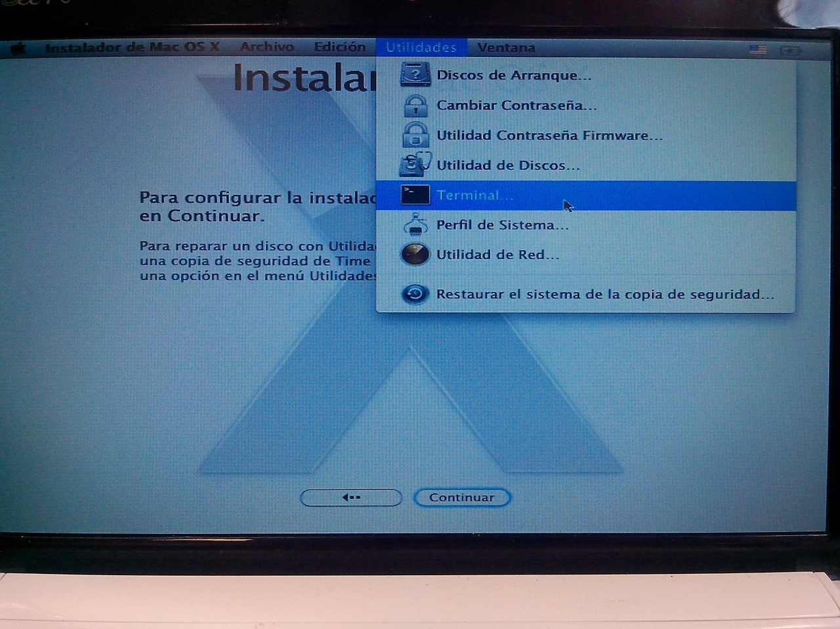Click the black Terminal icon
This screenshot has width=840, height=629.
pyautogui.click(x=415, y=195)
